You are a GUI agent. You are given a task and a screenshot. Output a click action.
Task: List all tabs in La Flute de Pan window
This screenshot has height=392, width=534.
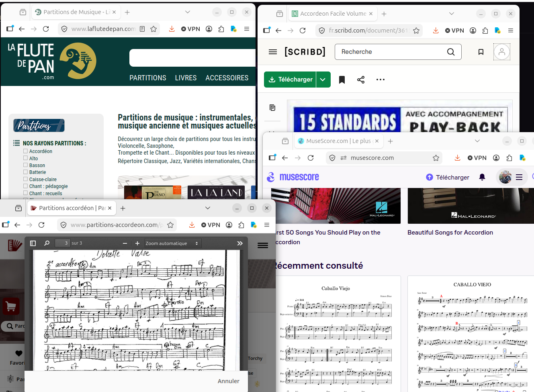[187, 12]
